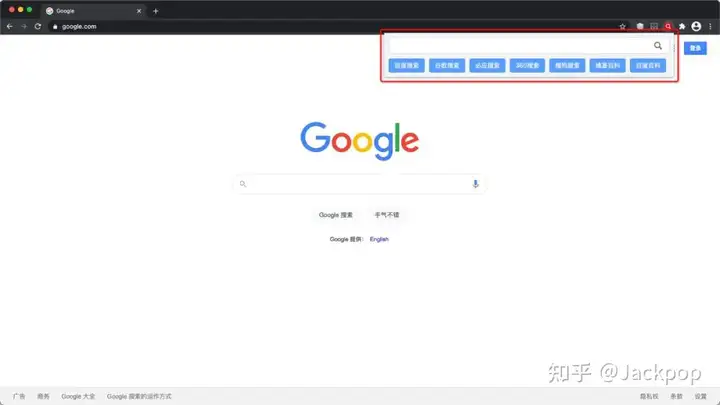Open the red search extension icon

point(668,26)
